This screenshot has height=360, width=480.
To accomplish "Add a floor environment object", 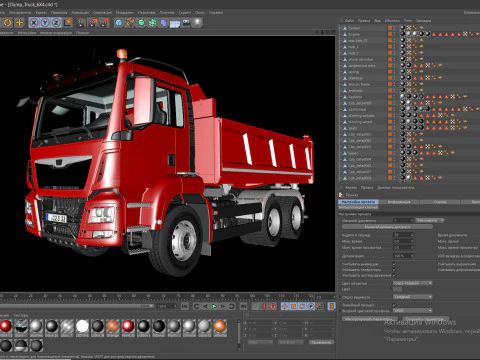I will click(175, 23).
